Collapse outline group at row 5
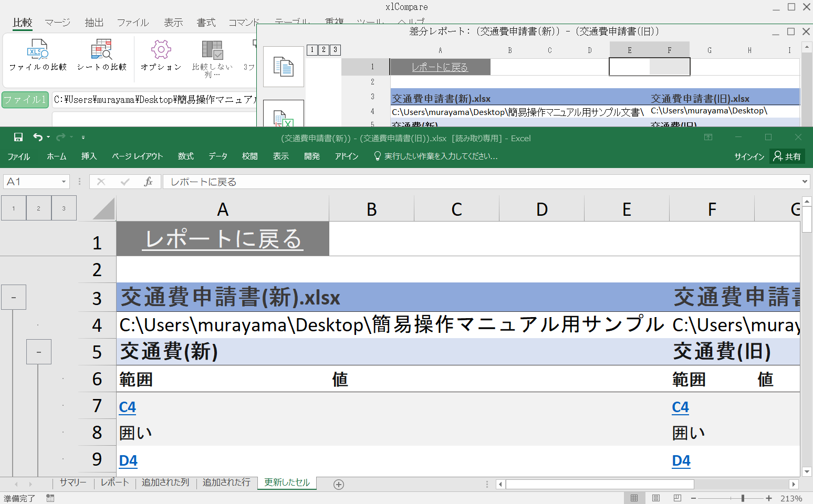This screenshot has height=504, width=813. [x=39, y=352]
